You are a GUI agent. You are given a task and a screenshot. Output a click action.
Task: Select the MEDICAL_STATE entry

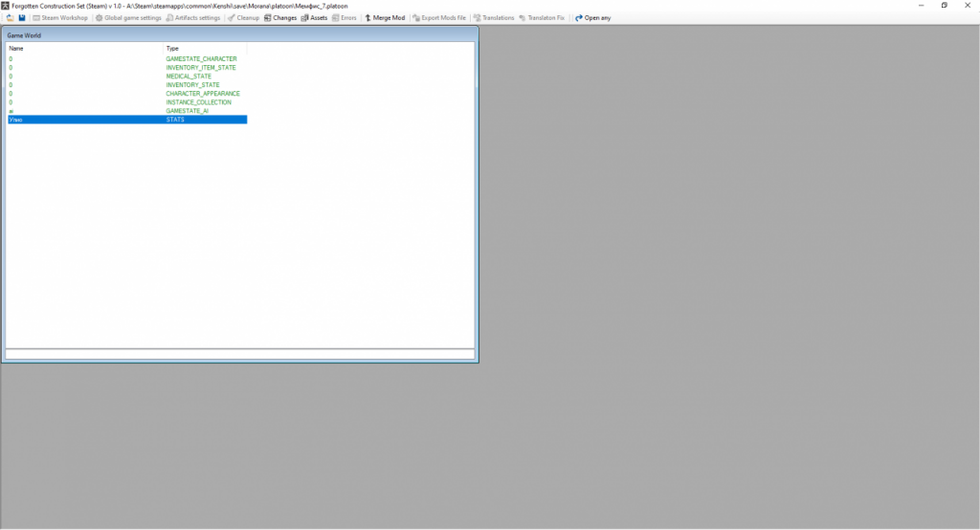pyautogui.click(x=189, y=77)
